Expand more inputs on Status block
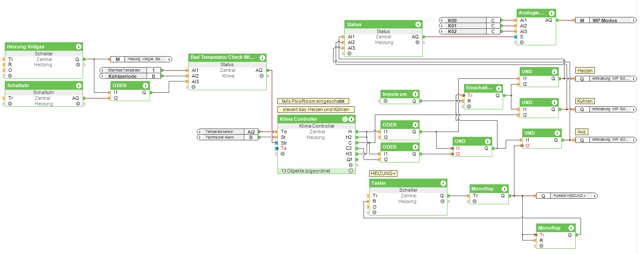 [349, 54]
